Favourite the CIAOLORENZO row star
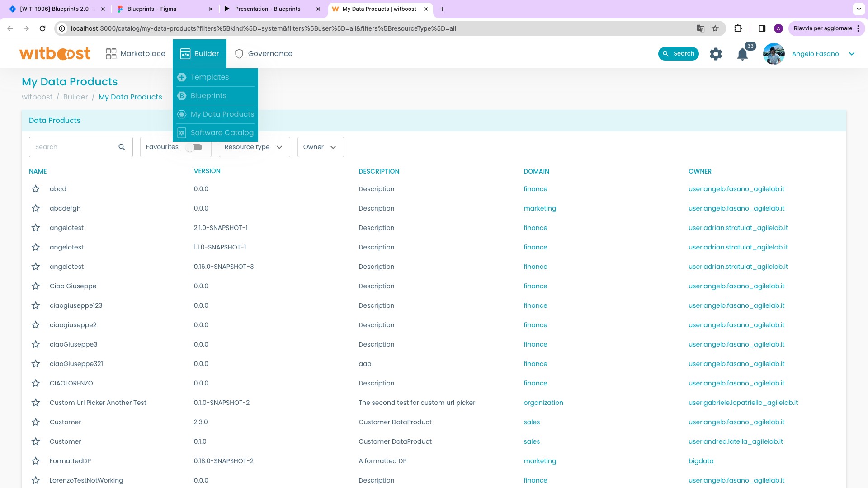The image size is (868, 488). 36,383
